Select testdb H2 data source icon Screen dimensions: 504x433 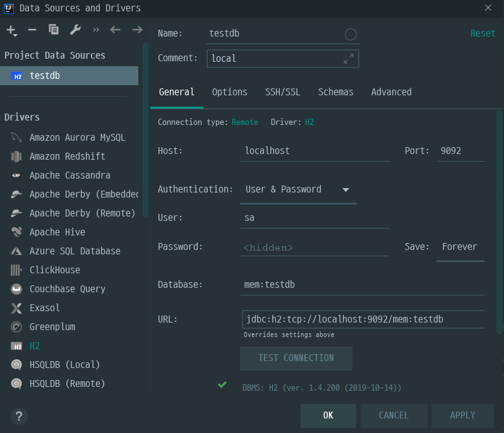(16, 76)
